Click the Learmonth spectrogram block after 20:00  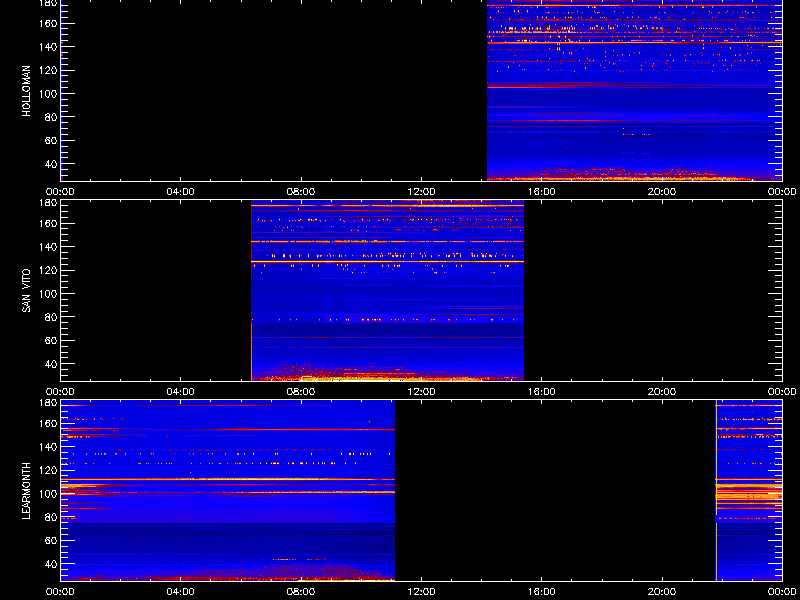pyautogui.click(x=749, y=491)
